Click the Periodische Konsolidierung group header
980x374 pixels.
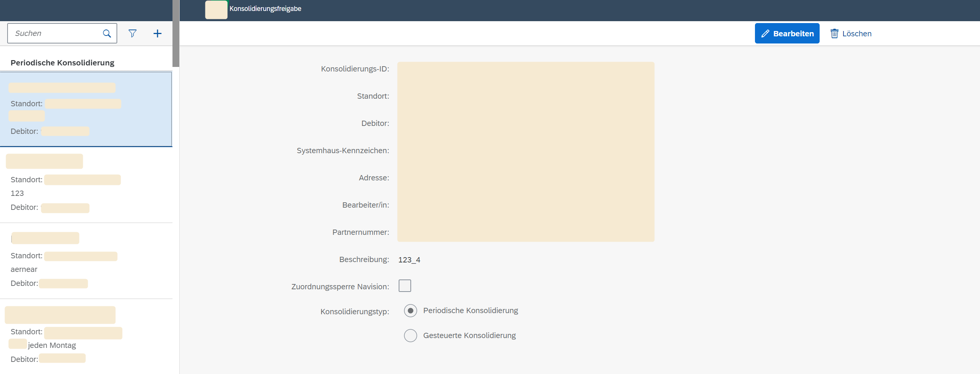[62, 63]
